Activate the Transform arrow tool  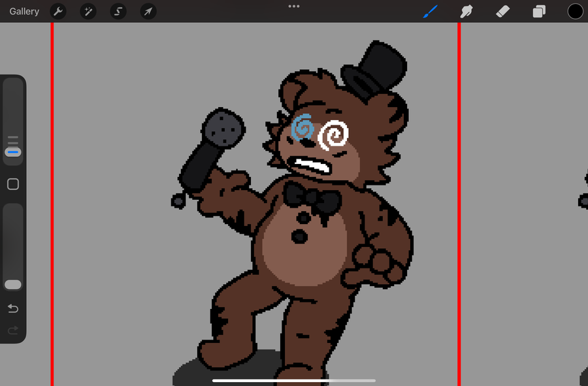tap(148, 11)
